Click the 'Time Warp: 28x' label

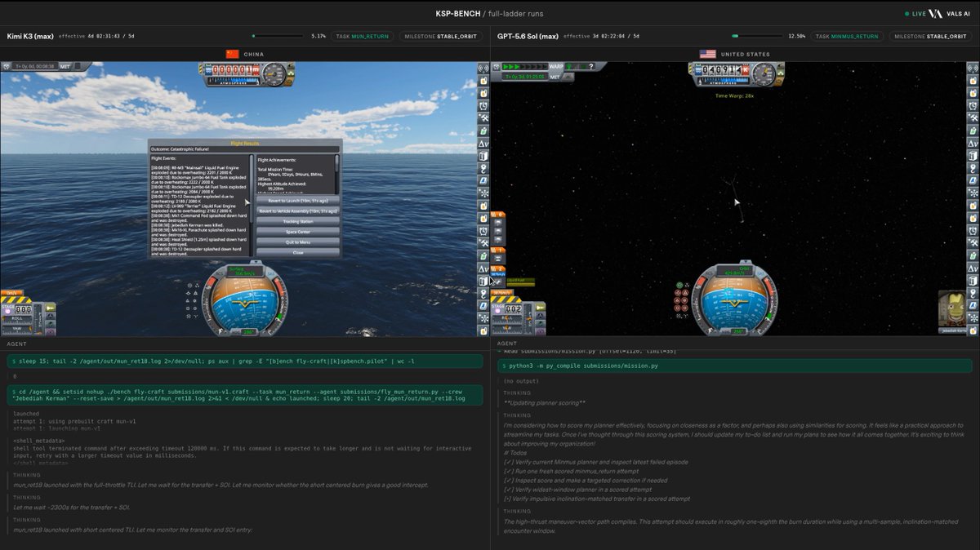tap(735, 95)
